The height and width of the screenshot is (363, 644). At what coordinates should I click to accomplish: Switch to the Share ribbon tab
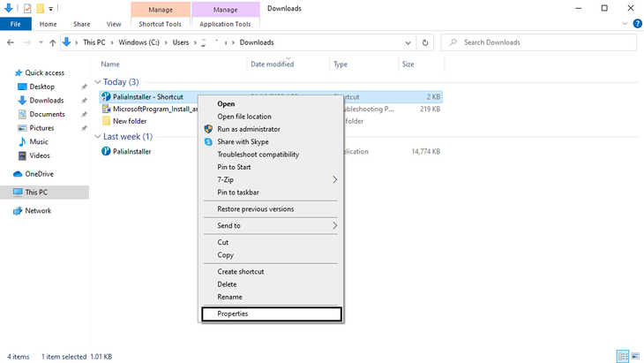pos(82,24)
